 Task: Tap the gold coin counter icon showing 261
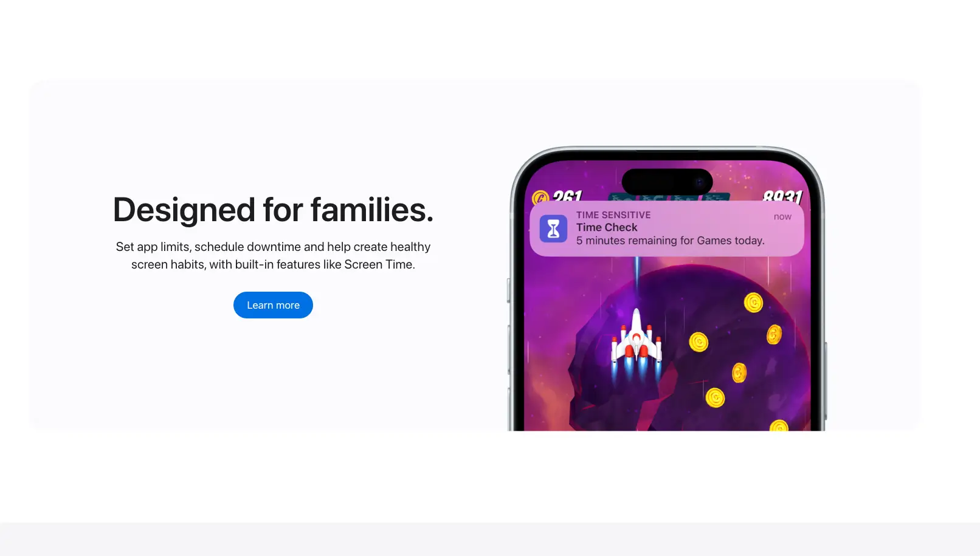[x=540, y=197]
